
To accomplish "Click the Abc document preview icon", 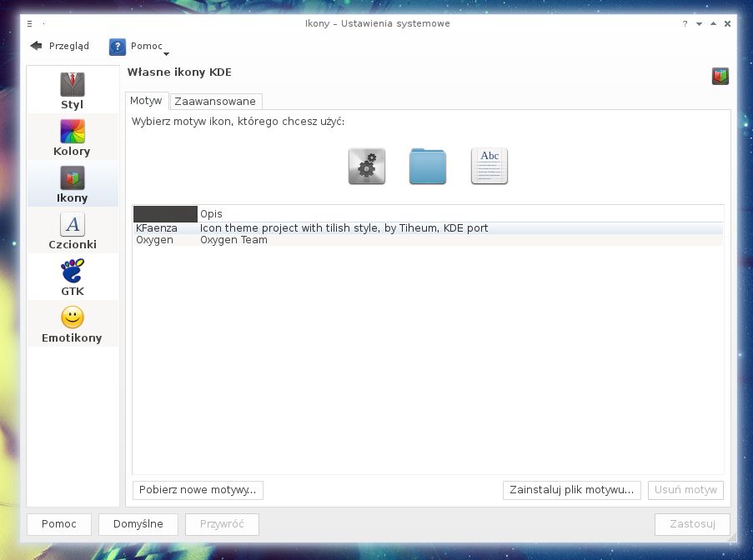I will [489, 166].
